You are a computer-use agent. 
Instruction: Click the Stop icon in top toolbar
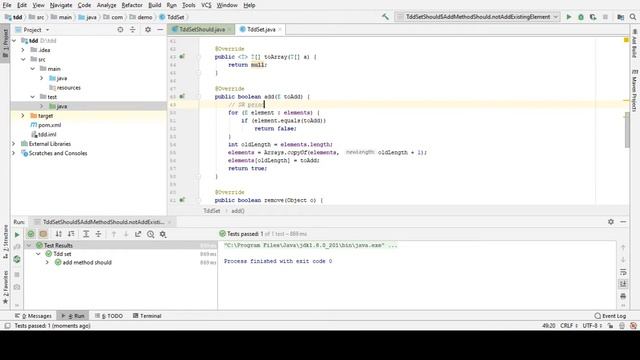(x=605, y=17)
